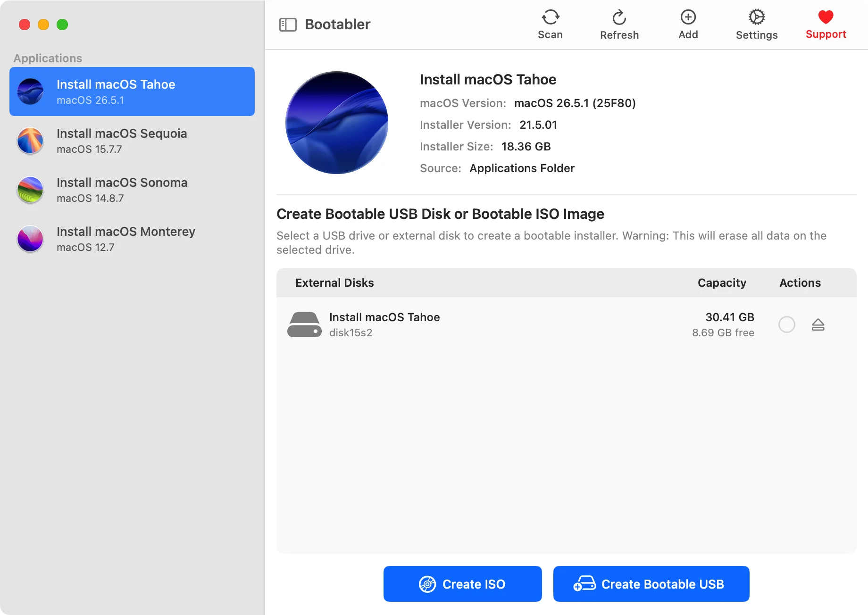The height and width of the screenshot is (615, 868).
Task: Click the Applications Folder source value
Action: [x=522, y=168]
